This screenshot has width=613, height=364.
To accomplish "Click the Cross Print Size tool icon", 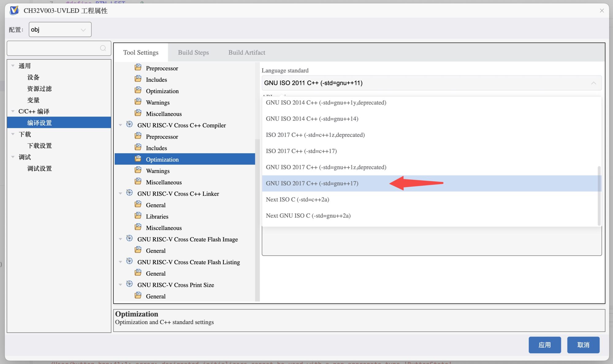I will coord(130,284).
